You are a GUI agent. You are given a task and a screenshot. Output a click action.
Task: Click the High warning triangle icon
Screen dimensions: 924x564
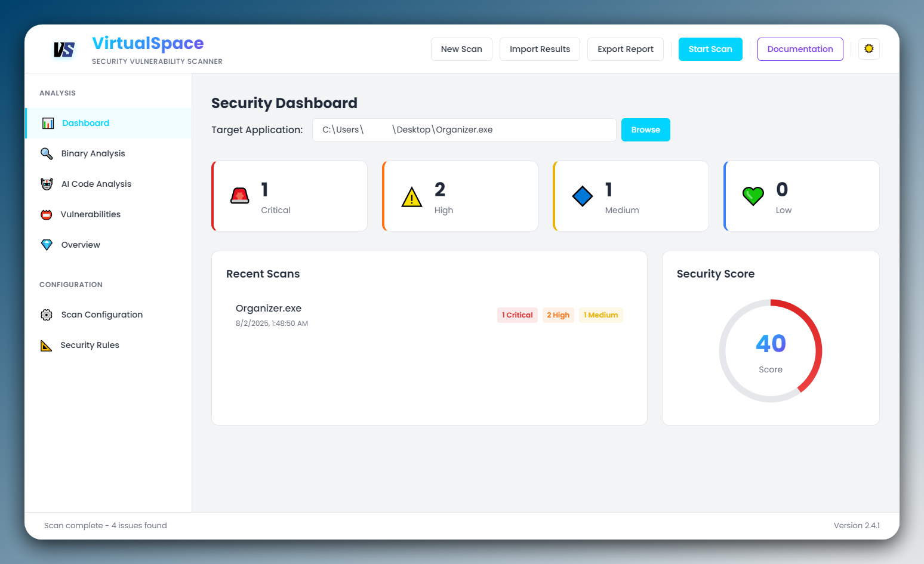click(x=412, y=197)
